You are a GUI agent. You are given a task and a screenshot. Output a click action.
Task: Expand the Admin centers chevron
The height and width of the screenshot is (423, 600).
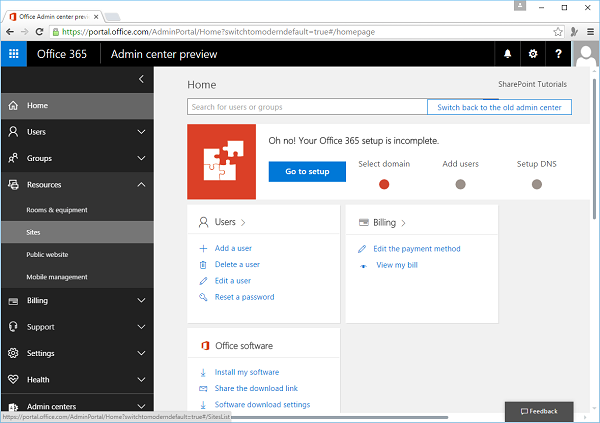(x=141, y=407)
